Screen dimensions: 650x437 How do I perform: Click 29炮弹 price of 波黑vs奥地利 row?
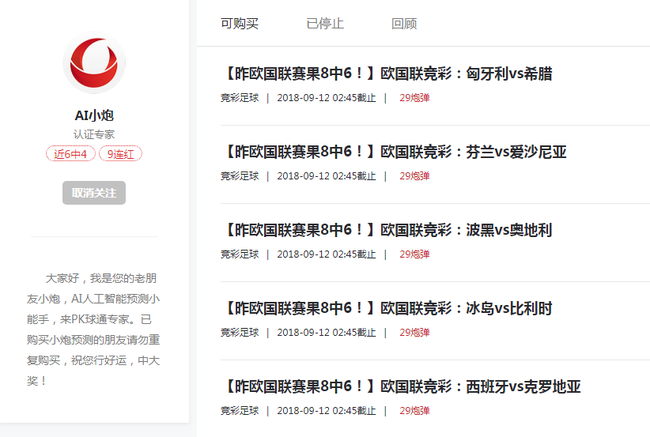pyautogui.click(x=415, y=254)
